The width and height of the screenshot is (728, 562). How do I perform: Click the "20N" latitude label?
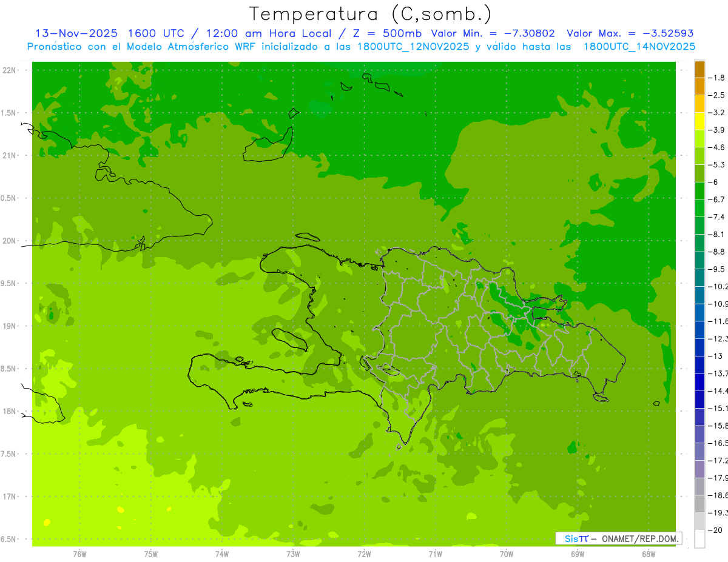(x=10, y=241)
